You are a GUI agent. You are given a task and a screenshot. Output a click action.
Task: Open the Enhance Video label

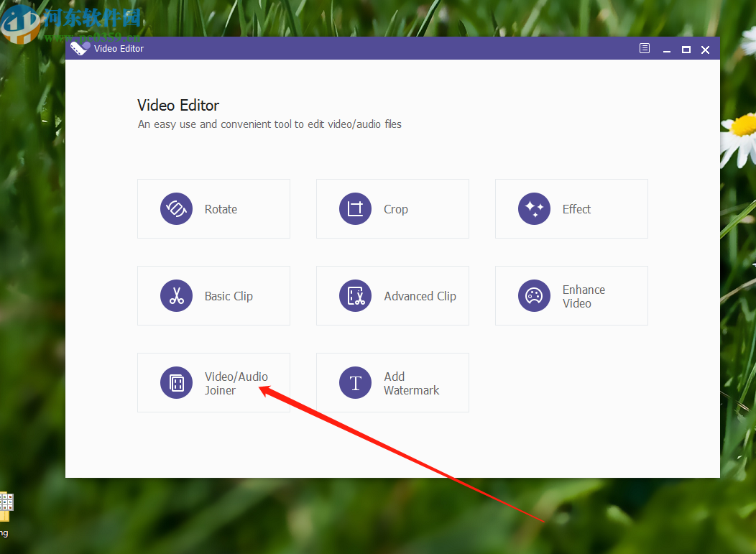[x=584, y=296]
